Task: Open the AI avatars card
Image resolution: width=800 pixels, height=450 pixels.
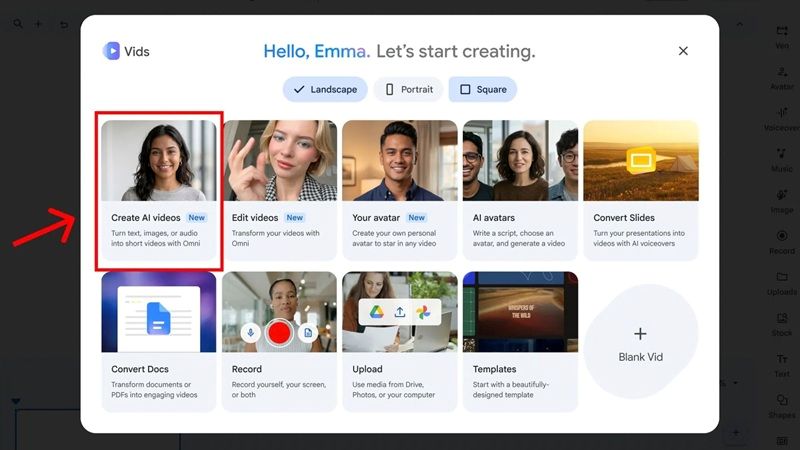Action: click(520, 190)
